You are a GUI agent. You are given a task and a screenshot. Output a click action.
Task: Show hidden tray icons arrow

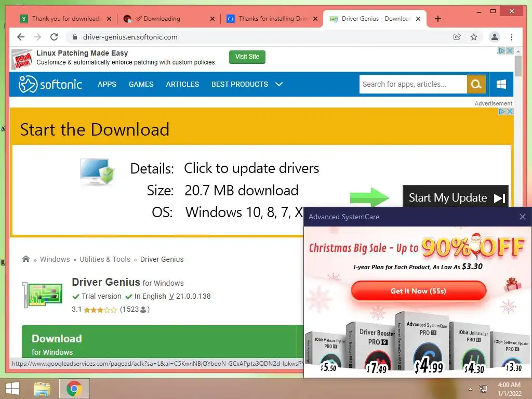pos(470,389)
